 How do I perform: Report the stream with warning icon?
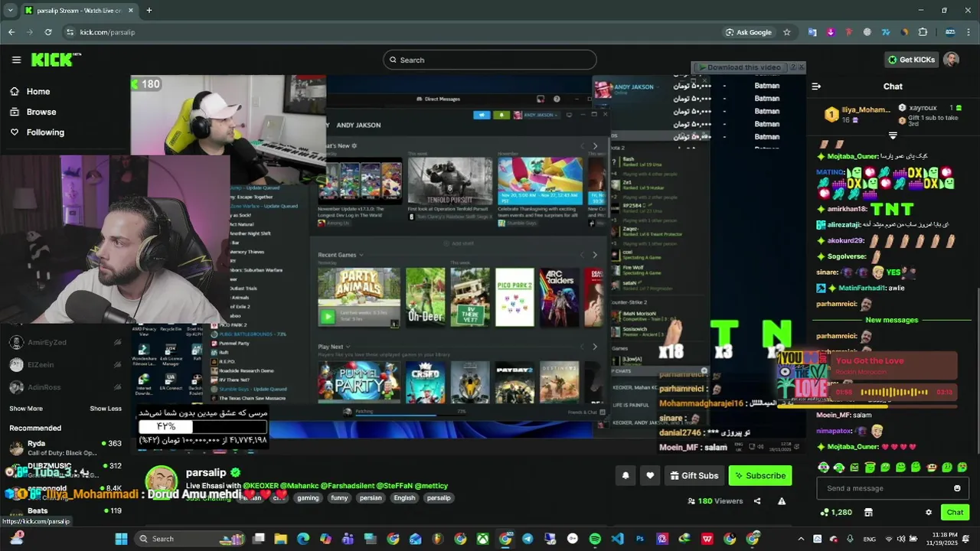[x=782, y=501]
